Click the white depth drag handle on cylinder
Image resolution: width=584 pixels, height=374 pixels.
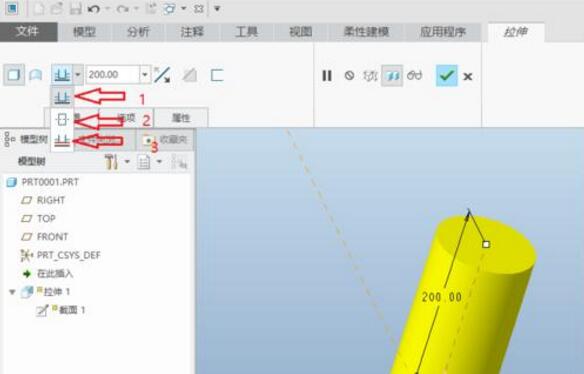coord(486,244)
